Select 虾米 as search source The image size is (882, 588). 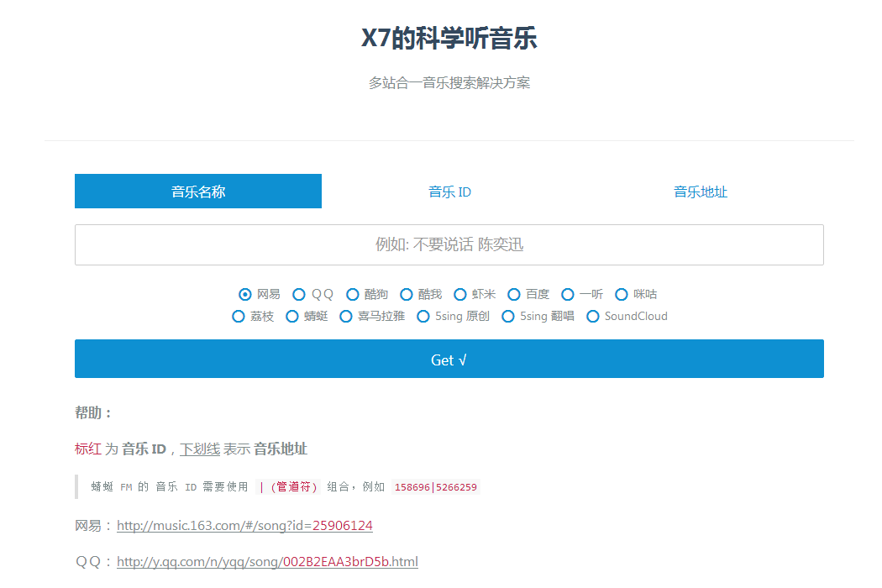(460, 294)
